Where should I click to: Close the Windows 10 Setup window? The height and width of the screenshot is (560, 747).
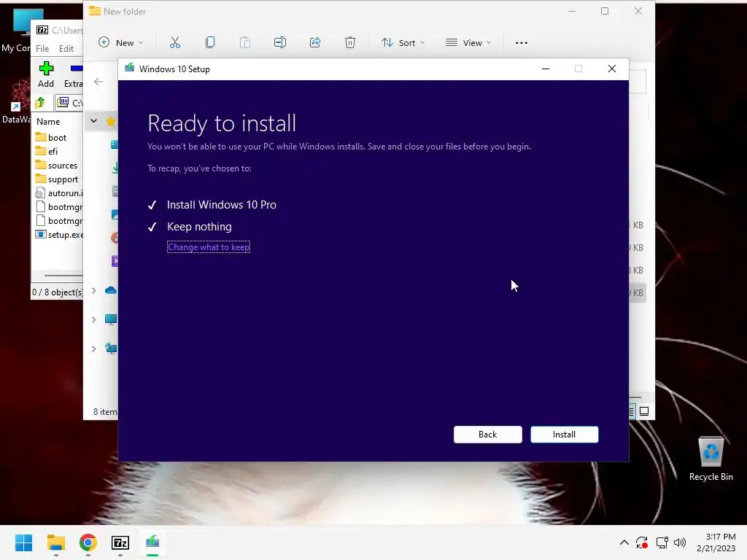(x=612, y=69)
